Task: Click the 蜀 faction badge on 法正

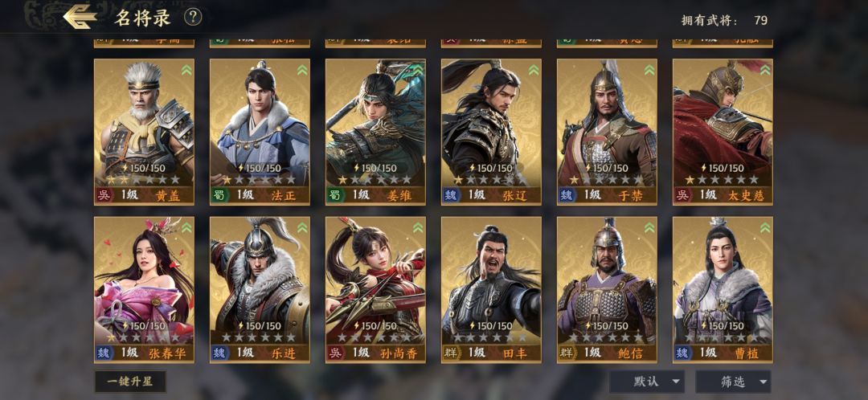Action: tap(220, 194)
